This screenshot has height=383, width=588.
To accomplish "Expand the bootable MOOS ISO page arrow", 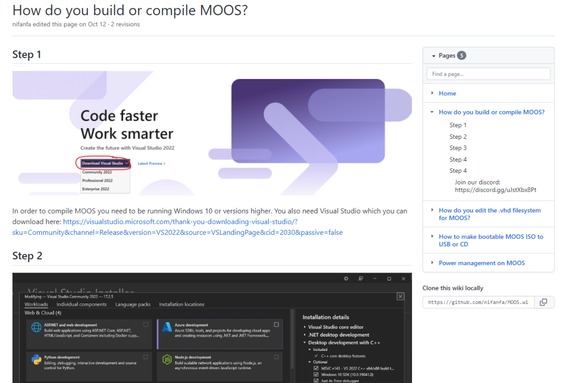I will (432, 236).
